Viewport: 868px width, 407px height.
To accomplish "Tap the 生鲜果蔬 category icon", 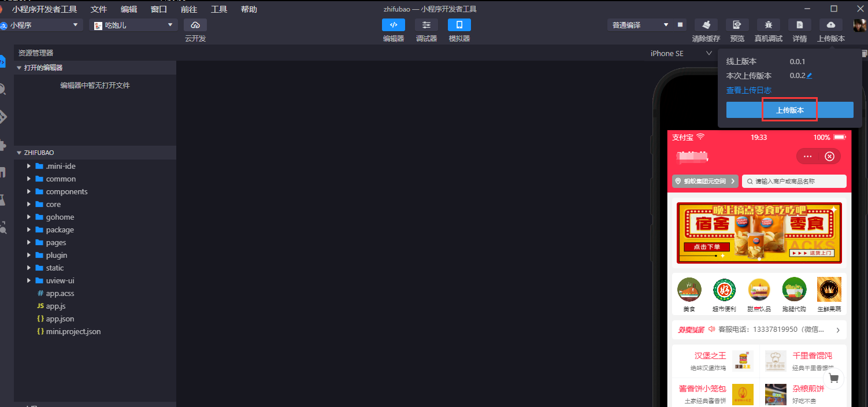I will [829, 290].
